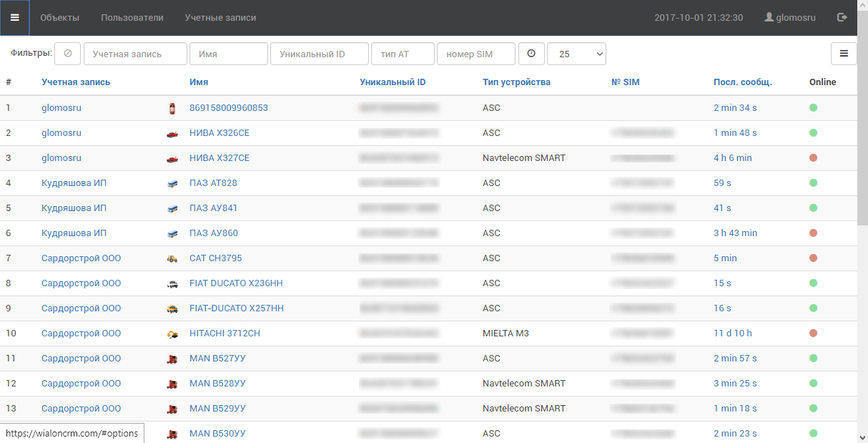Click red offline status dot for НИВА Х327СЕ
Viewport: 868px width, 443px height.
coord(813,158)
